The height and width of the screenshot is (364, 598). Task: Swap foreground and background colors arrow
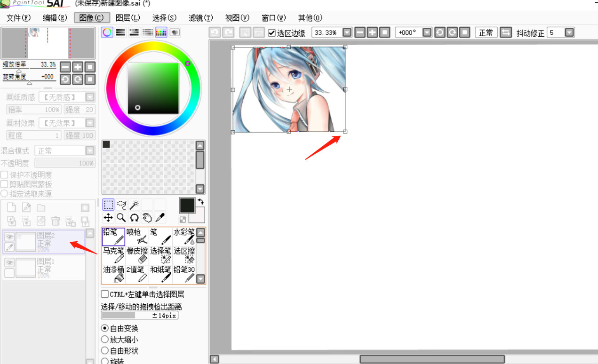[201, 202]
